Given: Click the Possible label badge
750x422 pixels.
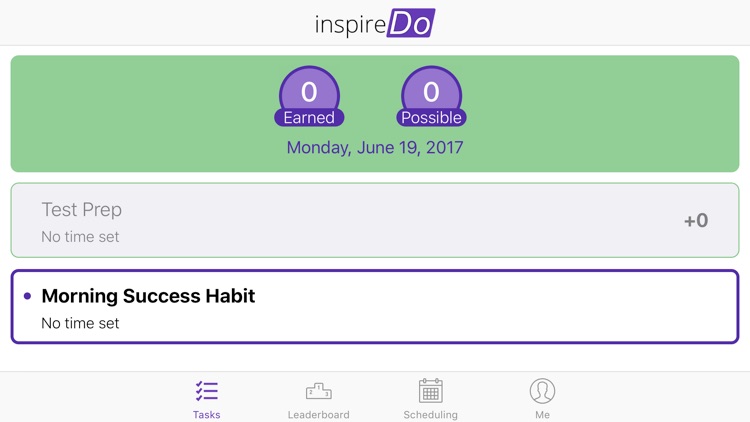Looking at the screenshot, I should pos(431,118).
